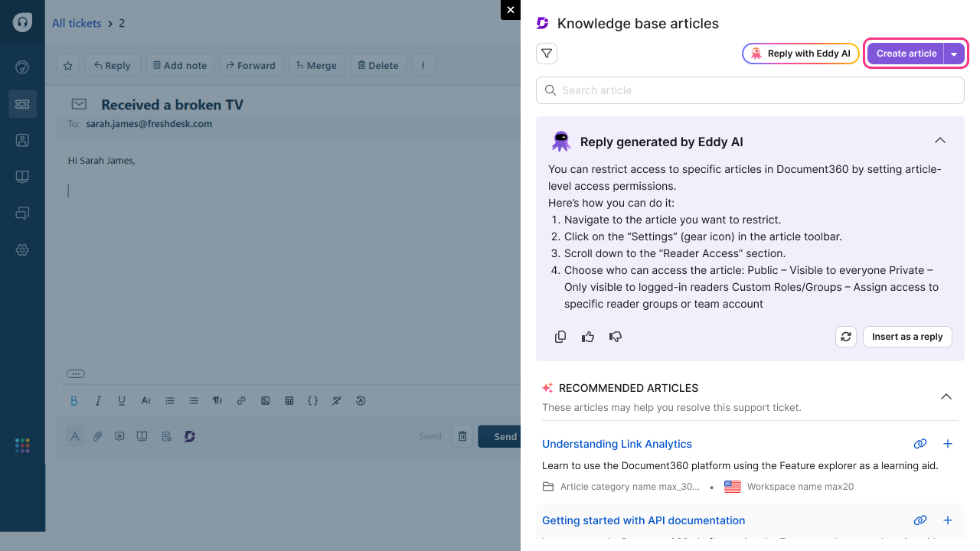Give thumbs up to Eddy AI reply
This screenshot has width=980, height=551.
tap(588, 337)
